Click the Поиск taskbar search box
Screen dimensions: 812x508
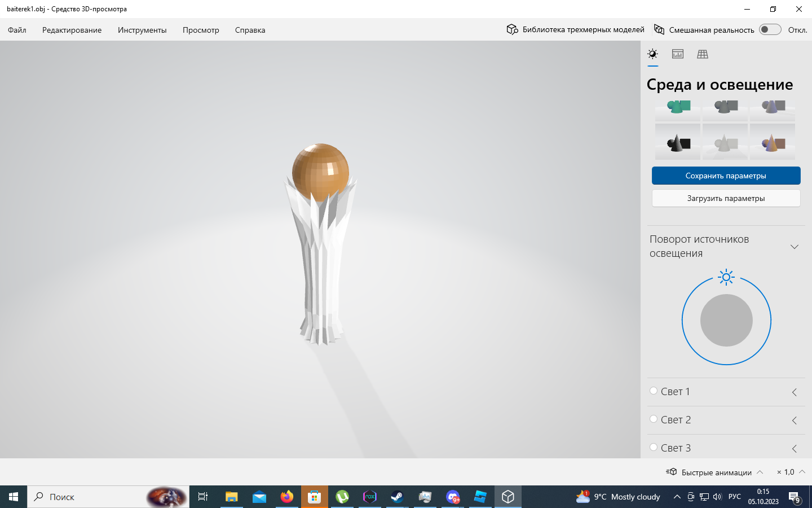108,497
